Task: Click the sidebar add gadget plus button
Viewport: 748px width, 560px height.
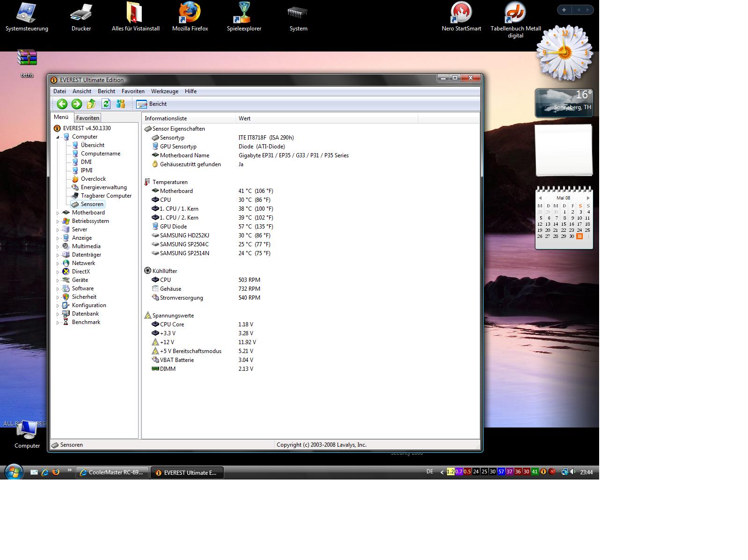Action: tap(564, 10)
